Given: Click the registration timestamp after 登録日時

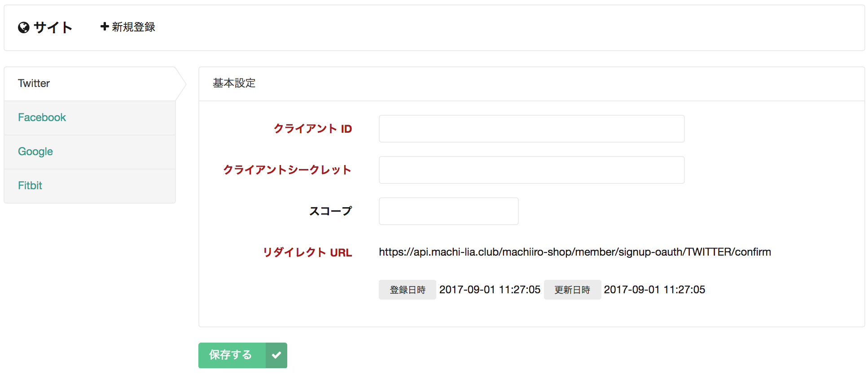Looking at the screenshot, I should (490, 290).
